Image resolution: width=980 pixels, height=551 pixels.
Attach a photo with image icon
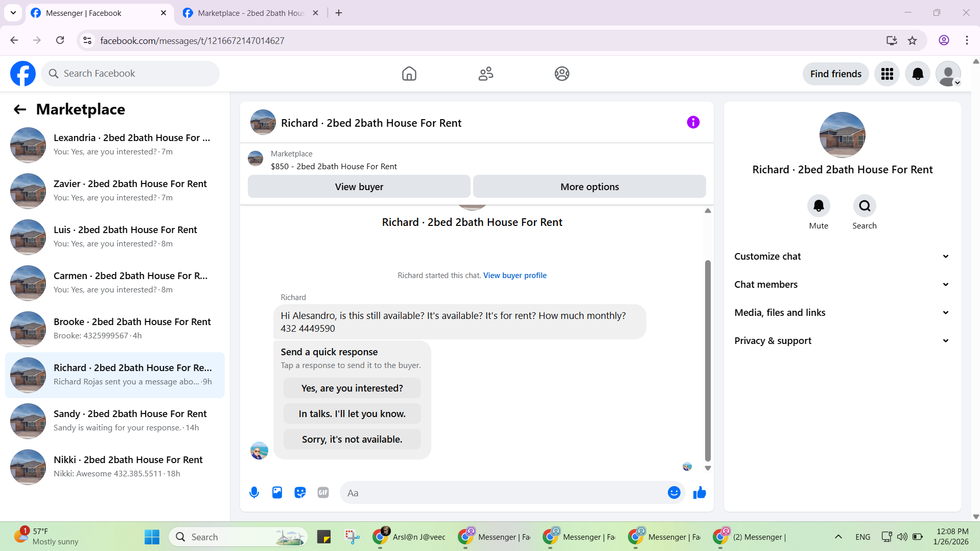277,493
